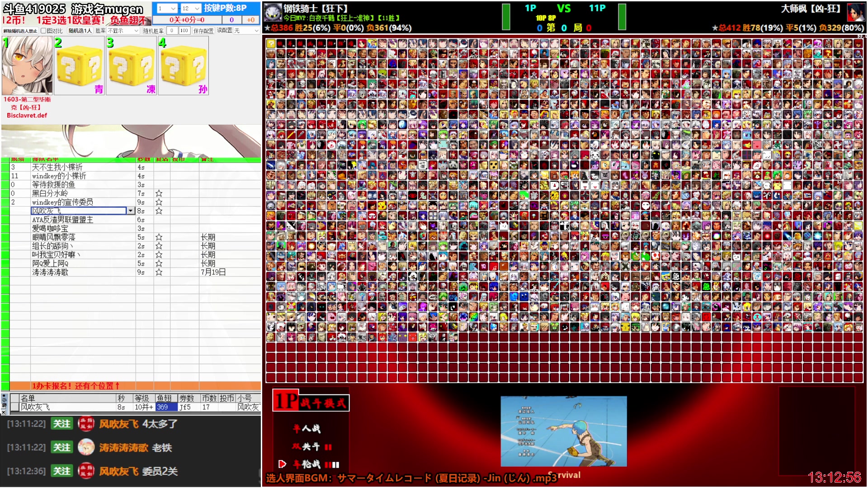Select the highlighted 369 cell
The height and width of the screenshot is (488, 868).
pos(166,407)
